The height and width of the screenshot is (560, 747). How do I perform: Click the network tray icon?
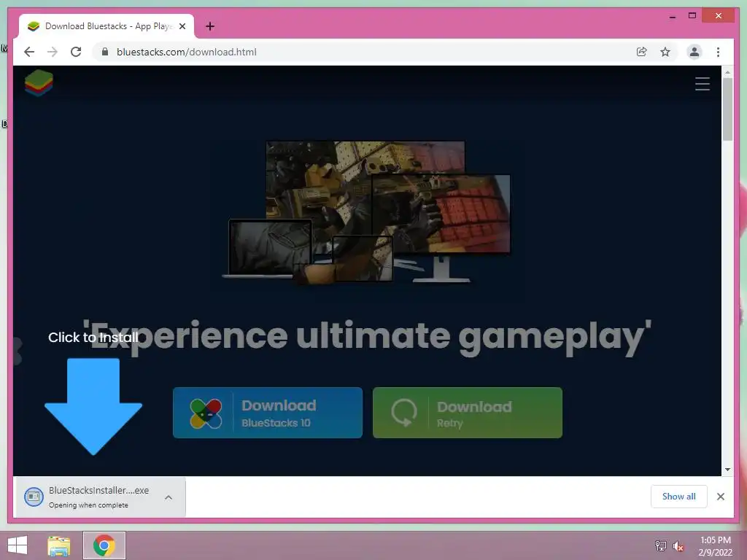[x=661, y=546]
